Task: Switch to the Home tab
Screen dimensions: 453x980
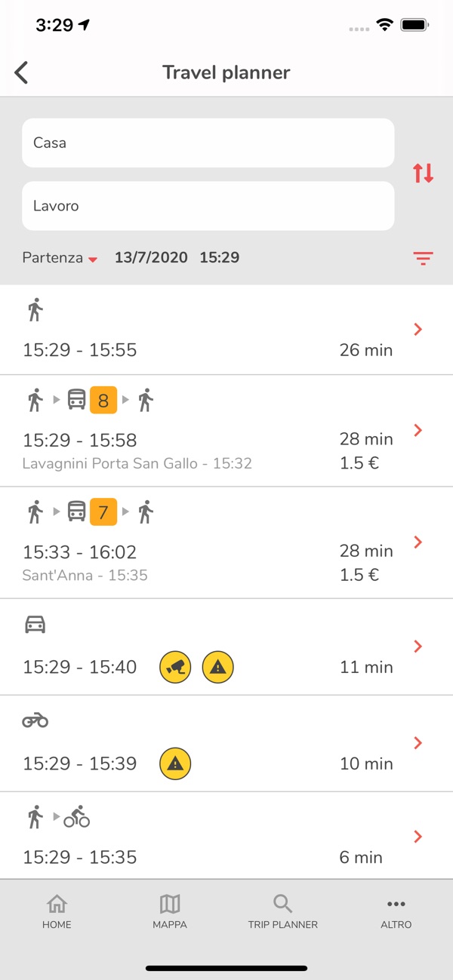Action: (57, 911)
